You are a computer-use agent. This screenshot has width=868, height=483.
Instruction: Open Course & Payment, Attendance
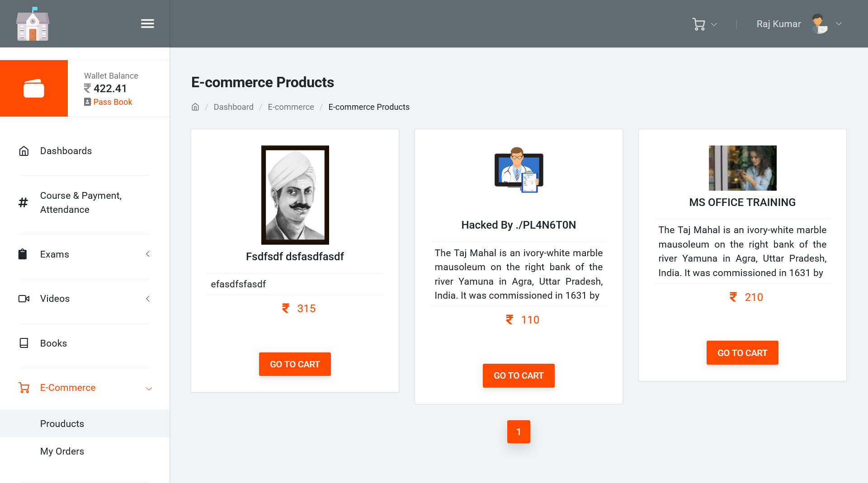(81, 202)
